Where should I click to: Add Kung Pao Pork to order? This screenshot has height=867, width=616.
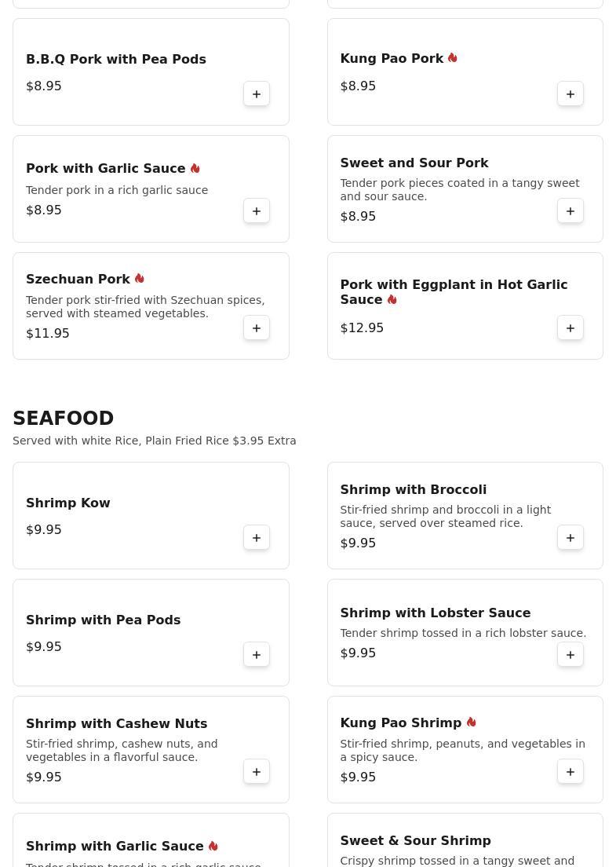(570, 94)
